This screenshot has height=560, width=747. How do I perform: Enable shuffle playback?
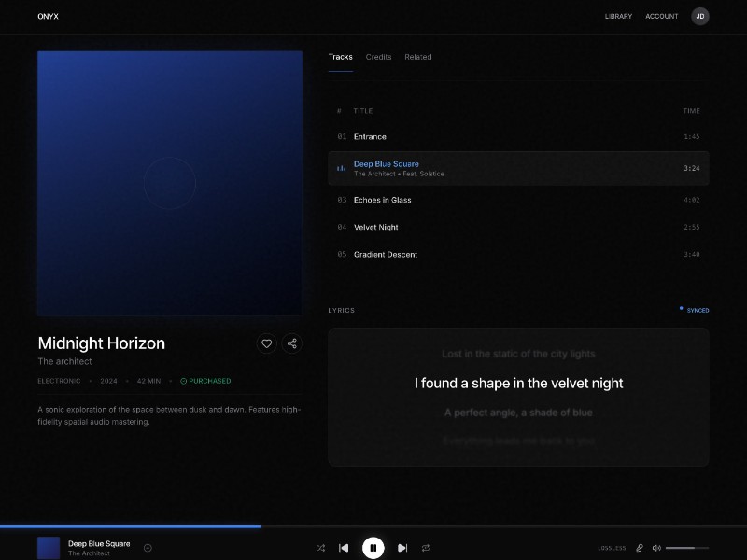click(x=321, y=548)
